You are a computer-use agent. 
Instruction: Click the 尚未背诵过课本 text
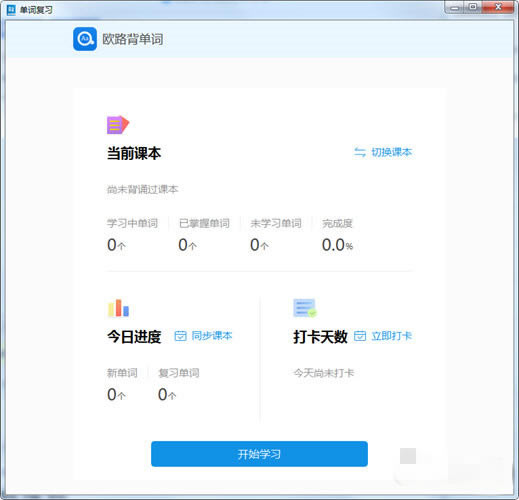143,189
